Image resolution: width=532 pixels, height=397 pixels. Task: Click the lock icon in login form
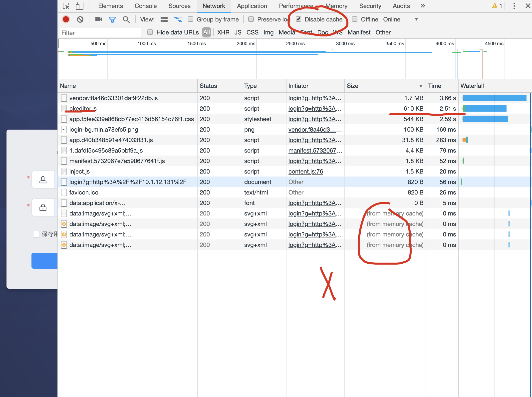point(43,207)
